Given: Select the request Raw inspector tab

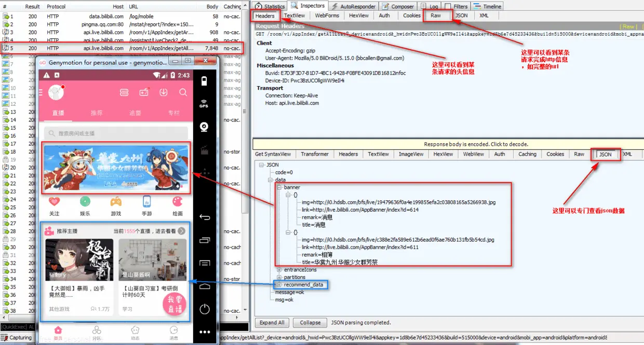Looking at the screenshot, I should [x=436, y=16].
